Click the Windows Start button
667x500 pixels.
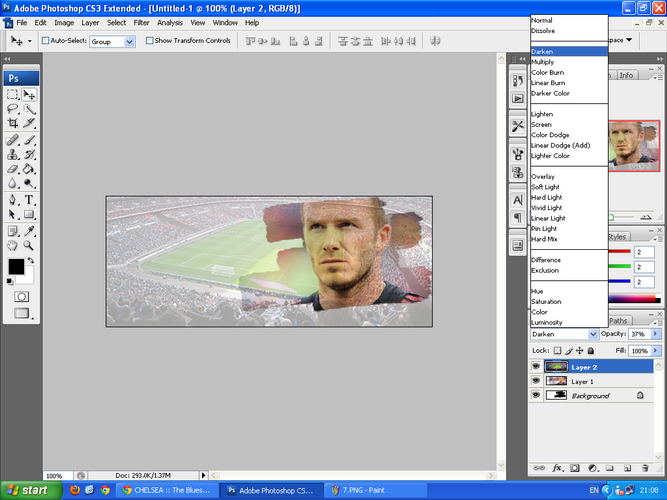point(29,490)
